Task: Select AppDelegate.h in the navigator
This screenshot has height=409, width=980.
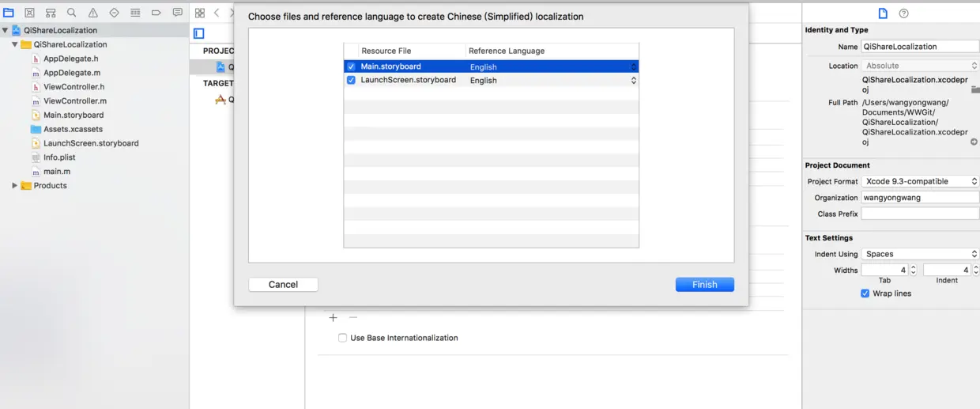Action: pos(71,59)
